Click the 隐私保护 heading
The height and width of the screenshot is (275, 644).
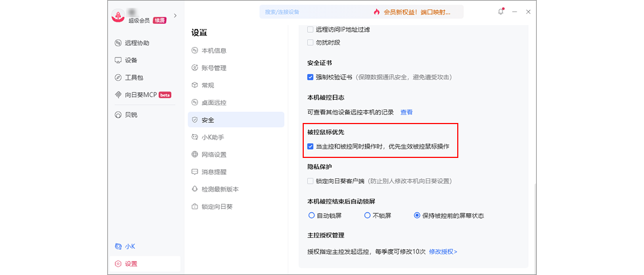coord(319,167)
